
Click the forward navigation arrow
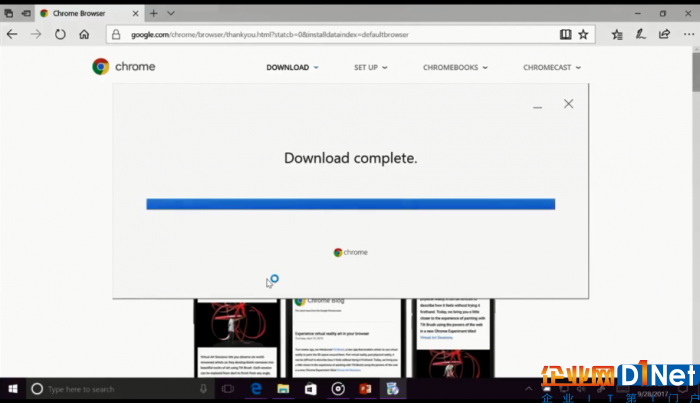coord(36,34)
